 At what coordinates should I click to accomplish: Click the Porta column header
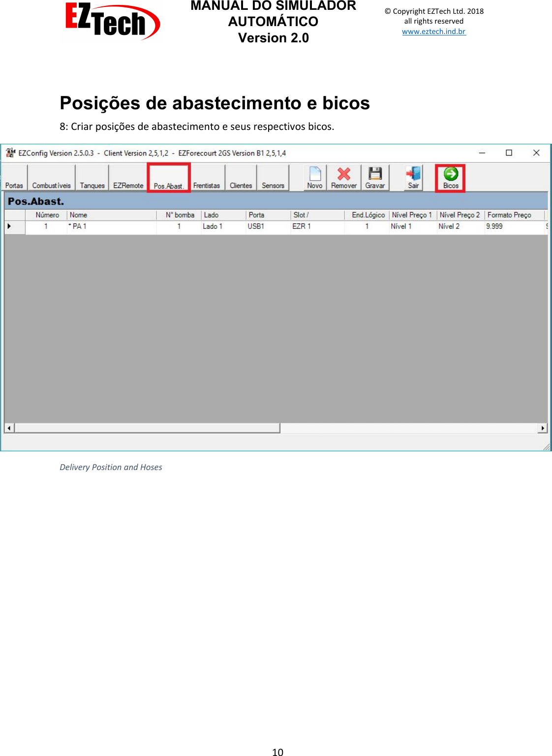(x=269, y=215)
